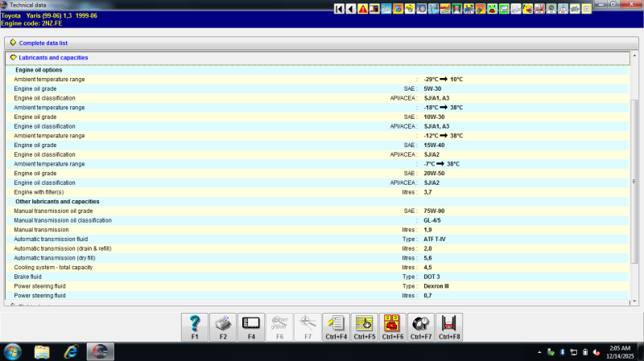This screenshot has height=361, width=644.
Task: Click the Ctrl+F8 car lift button
Action: (449, 327)
